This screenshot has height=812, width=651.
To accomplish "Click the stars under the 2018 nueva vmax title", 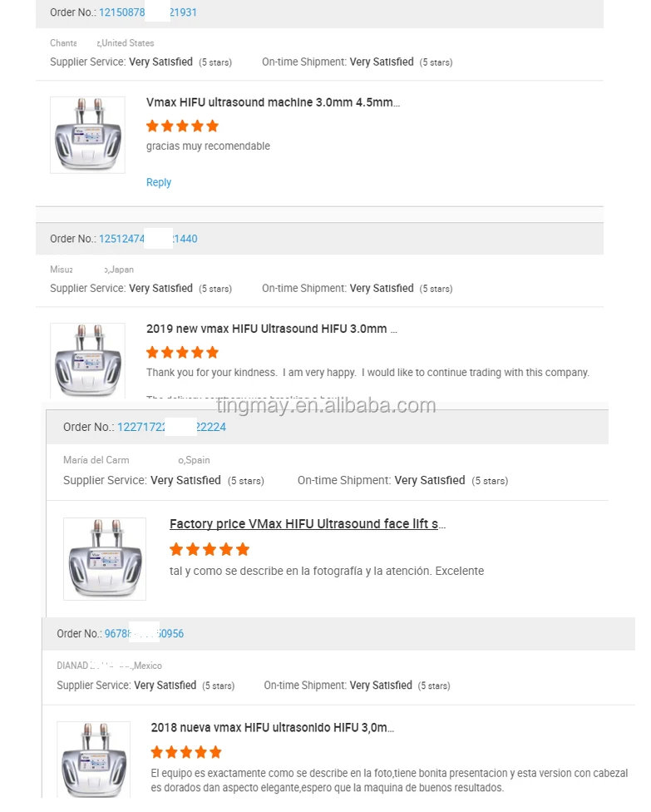I will 185,752.
